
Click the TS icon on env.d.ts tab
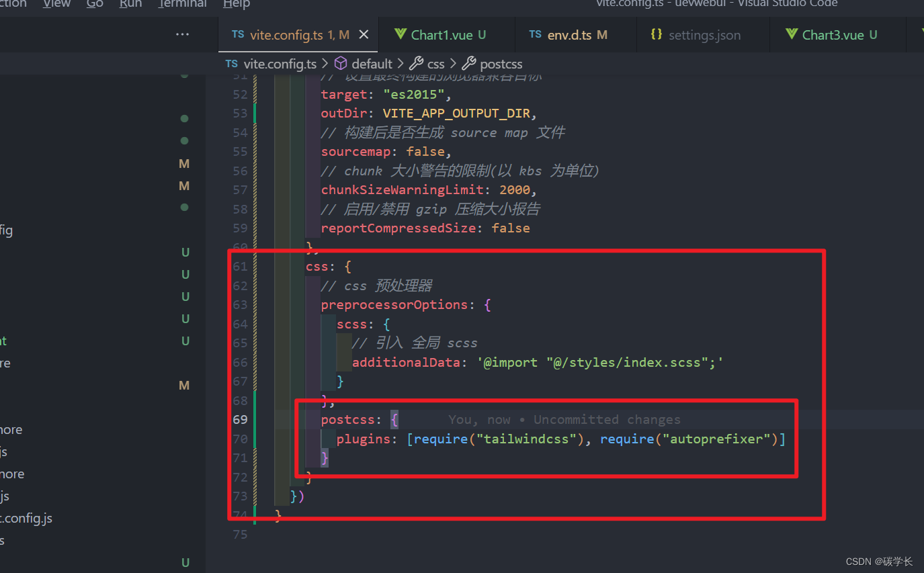pos(535,35)
